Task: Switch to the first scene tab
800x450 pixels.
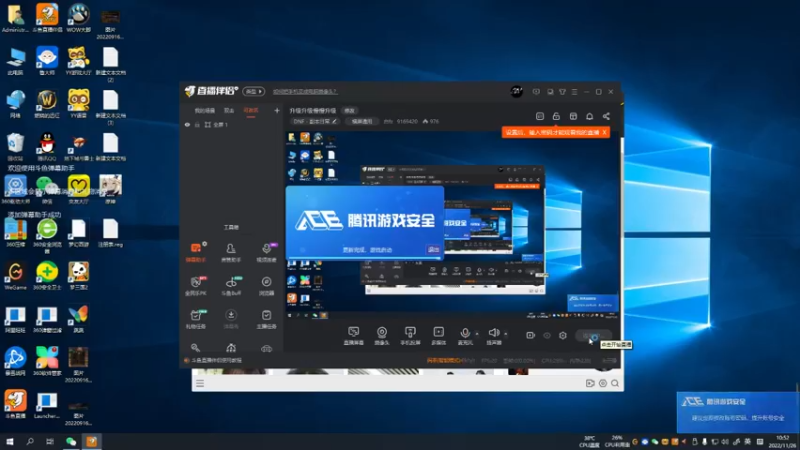Action: 205,111
